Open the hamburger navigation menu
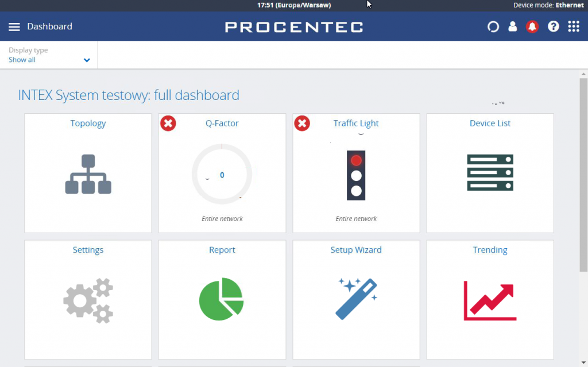The height and width of the screenshot is (367, 588). [x=14, y=26]
